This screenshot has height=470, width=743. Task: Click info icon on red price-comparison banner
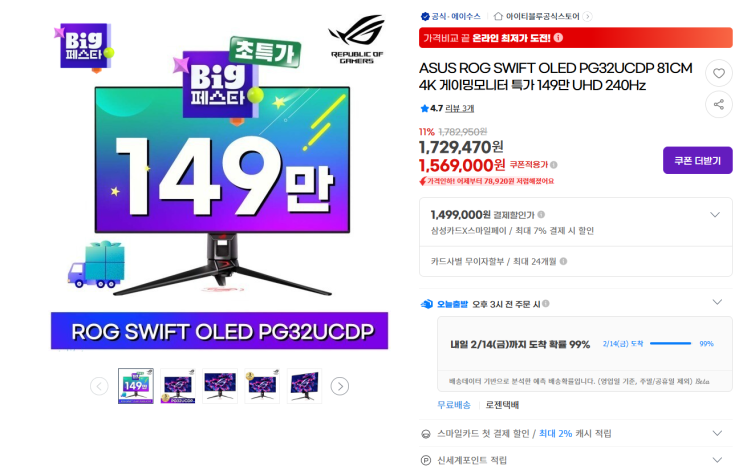point(558,37)
